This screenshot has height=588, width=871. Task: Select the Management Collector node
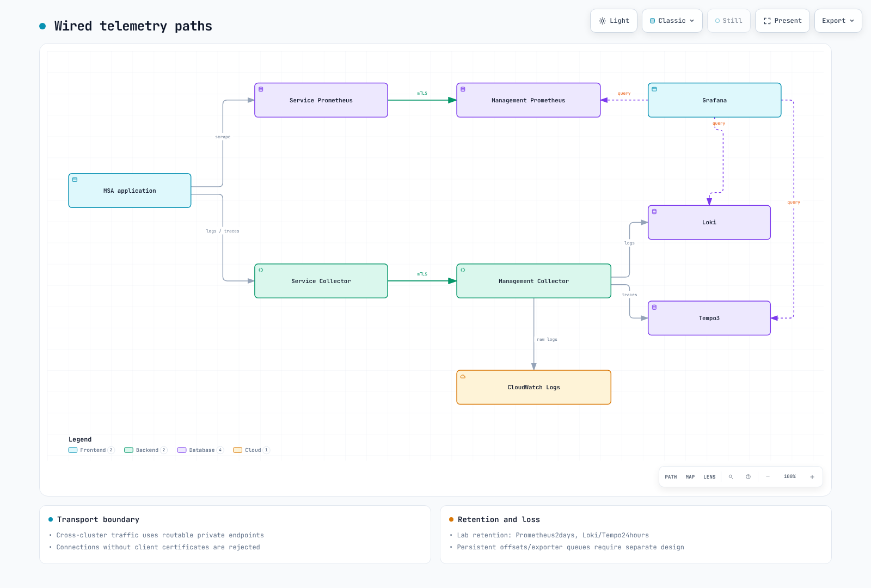pos(534,281)
